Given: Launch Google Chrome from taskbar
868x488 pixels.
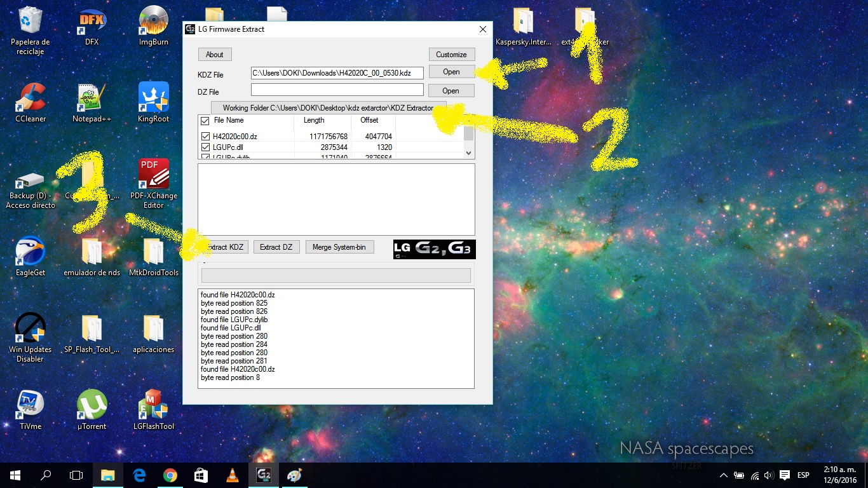Looking at the screenshot, I should click(170, 475).
